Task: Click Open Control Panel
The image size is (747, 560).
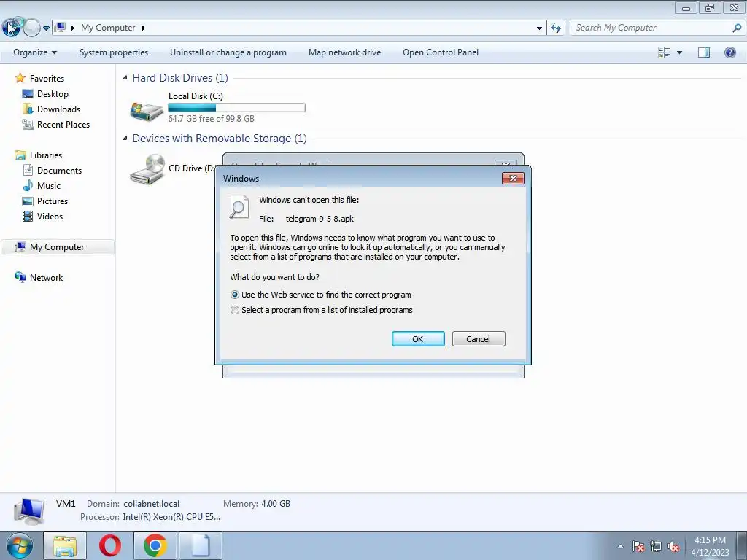Action: click(x=440, y=52)
